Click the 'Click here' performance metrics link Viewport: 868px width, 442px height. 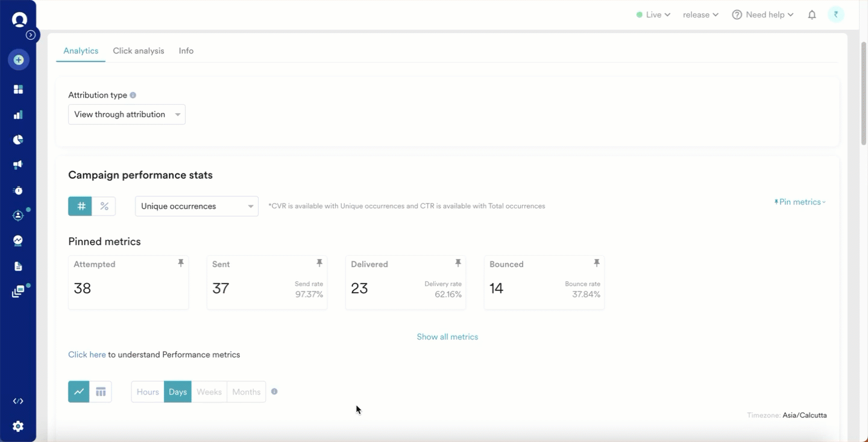click(87, 355)
